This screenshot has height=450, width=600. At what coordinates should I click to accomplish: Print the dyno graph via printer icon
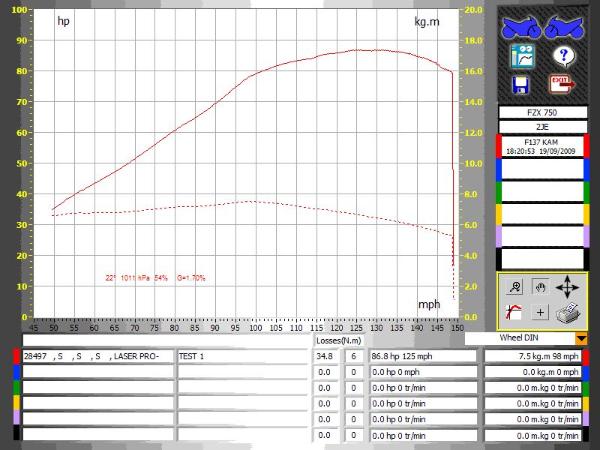pyautogui.click(x=567, y=312)
